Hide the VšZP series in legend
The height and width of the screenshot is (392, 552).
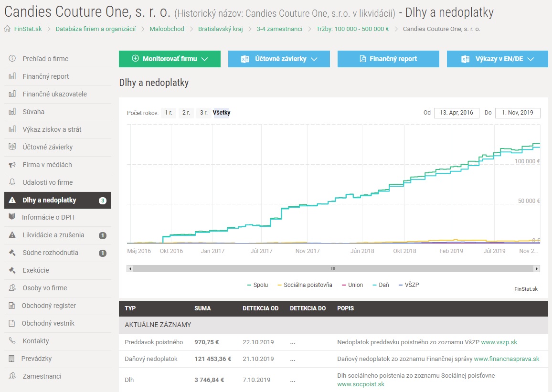pyautogui.click(x=409, y=285)
